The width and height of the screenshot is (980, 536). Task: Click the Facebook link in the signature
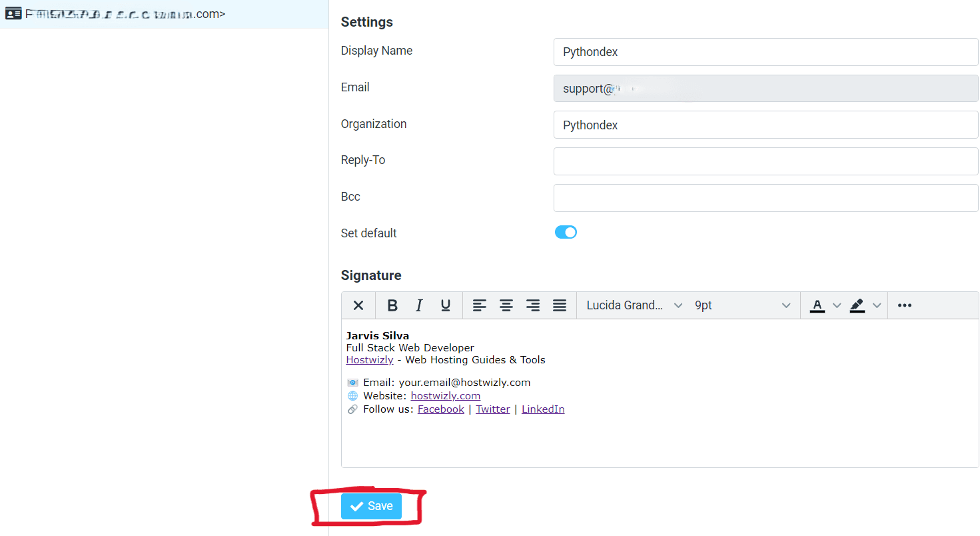pos(440,409)
